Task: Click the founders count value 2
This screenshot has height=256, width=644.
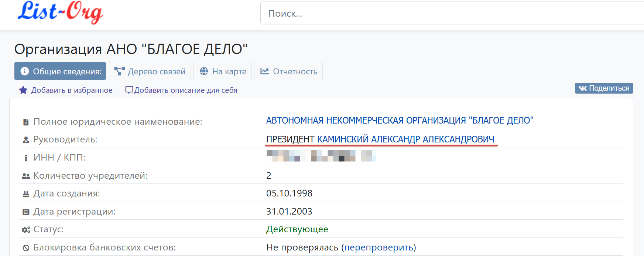Action: (x=269, y=175)
